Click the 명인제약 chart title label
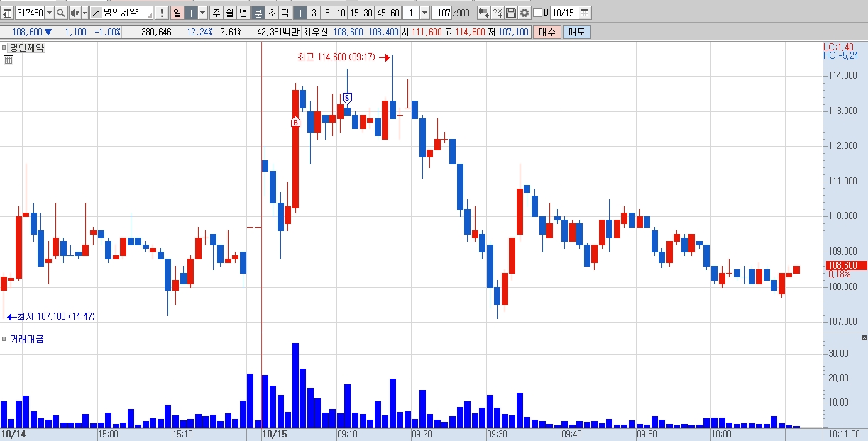This screenshot has height=441, width=868. pos(27,48)
